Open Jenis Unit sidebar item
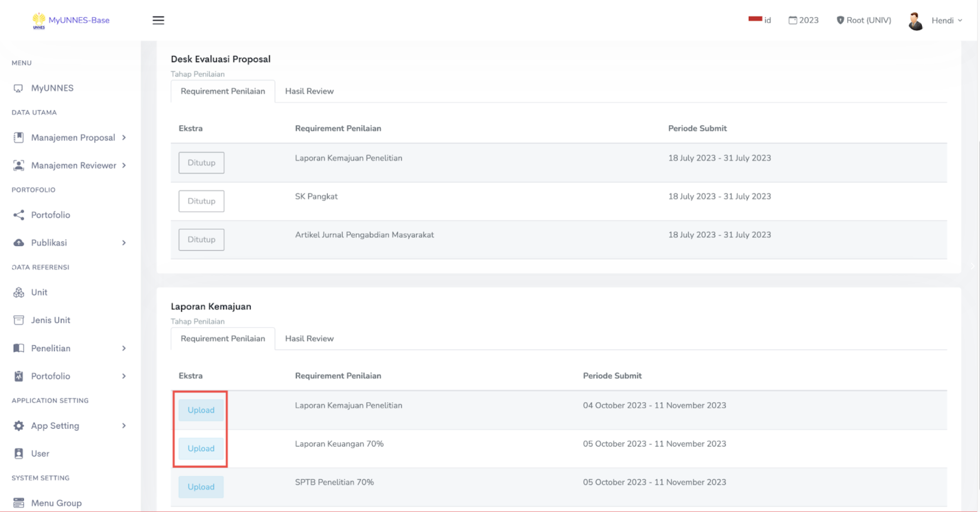 (x=50, y=320)
